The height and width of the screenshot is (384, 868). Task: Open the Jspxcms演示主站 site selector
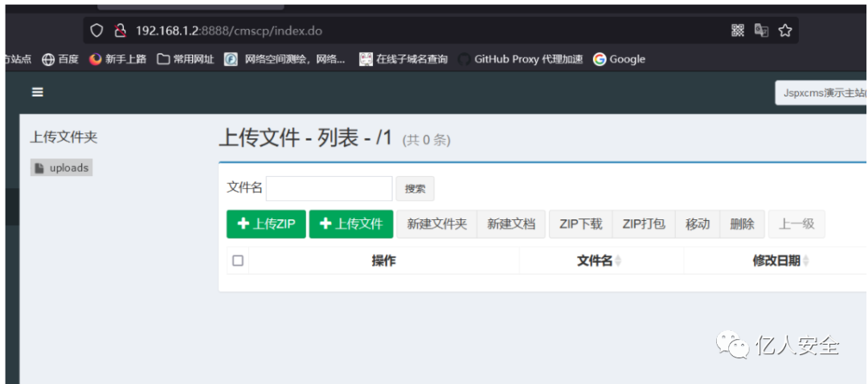tap(821, 92)
